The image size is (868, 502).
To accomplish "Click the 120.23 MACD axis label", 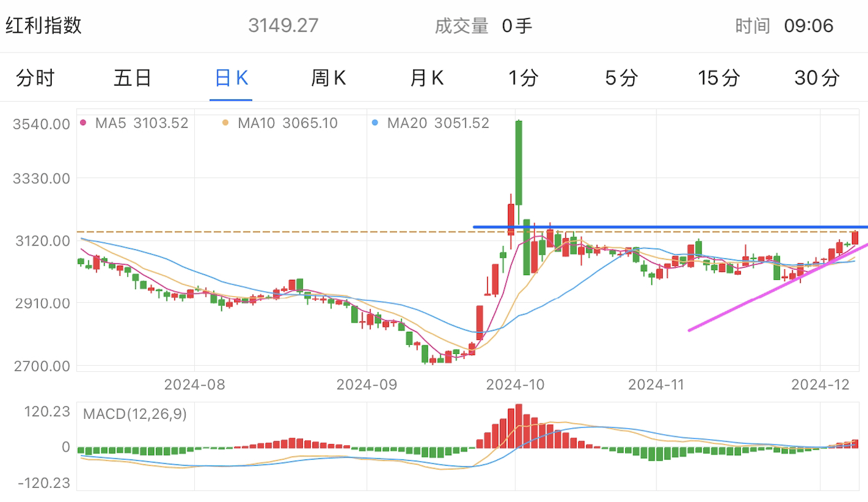I will click(48, 411).
